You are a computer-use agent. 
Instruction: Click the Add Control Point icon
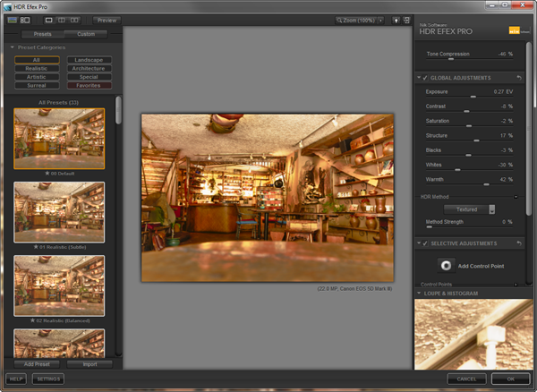(x=445, y=266)
